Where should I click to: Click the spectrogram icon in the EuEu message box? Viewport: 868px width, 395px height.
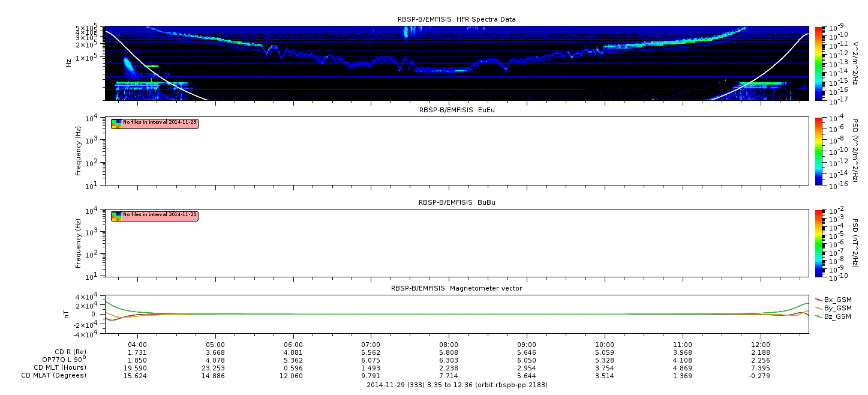116,124
